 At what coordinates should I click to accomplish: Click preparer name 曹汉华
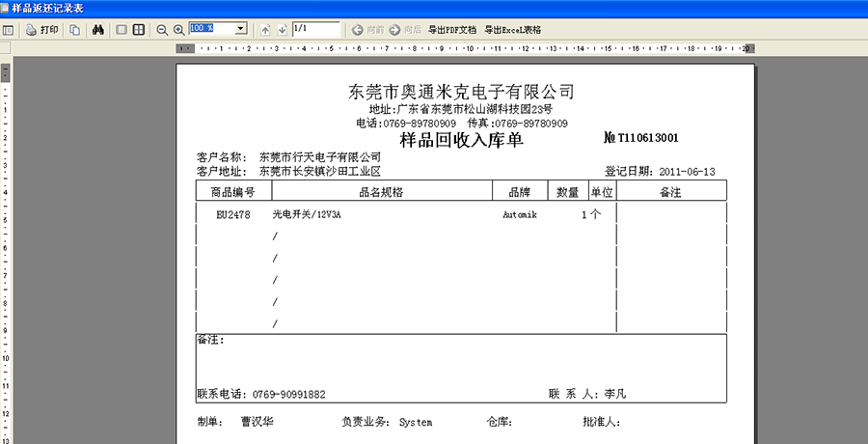tap(257, 422)
